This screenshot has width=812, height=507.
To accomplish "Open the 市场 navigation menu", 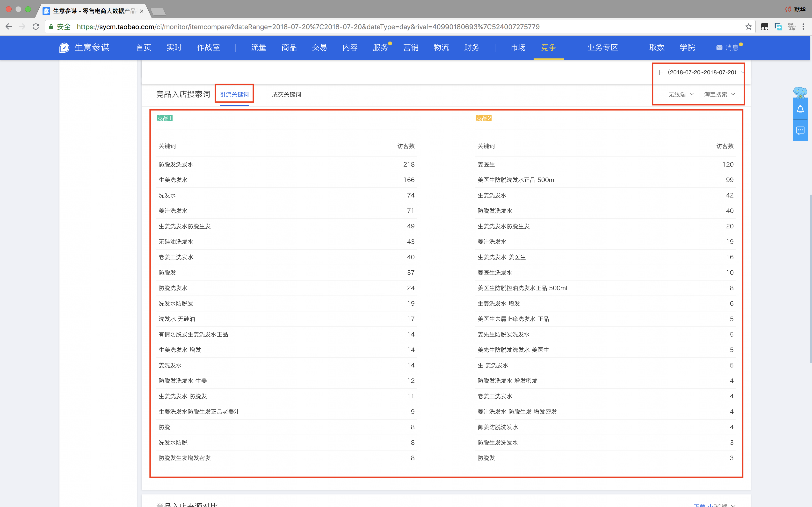I will pos(518,48).
